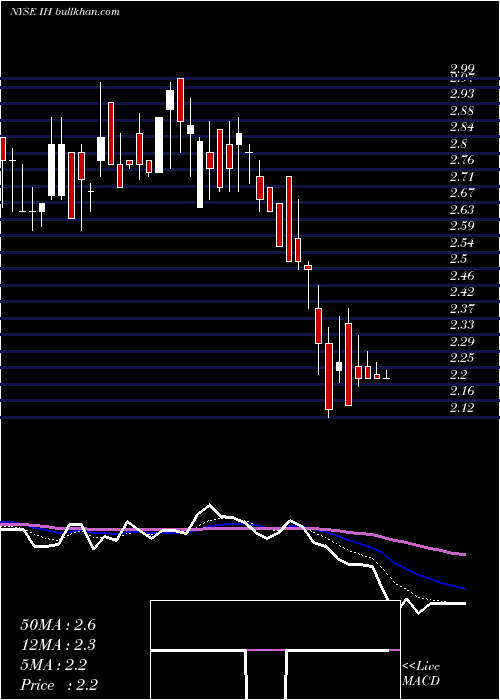Click the 12MA : 2.3 readout
The width and height of the screenshot is (500, 700).
[58, 645]
